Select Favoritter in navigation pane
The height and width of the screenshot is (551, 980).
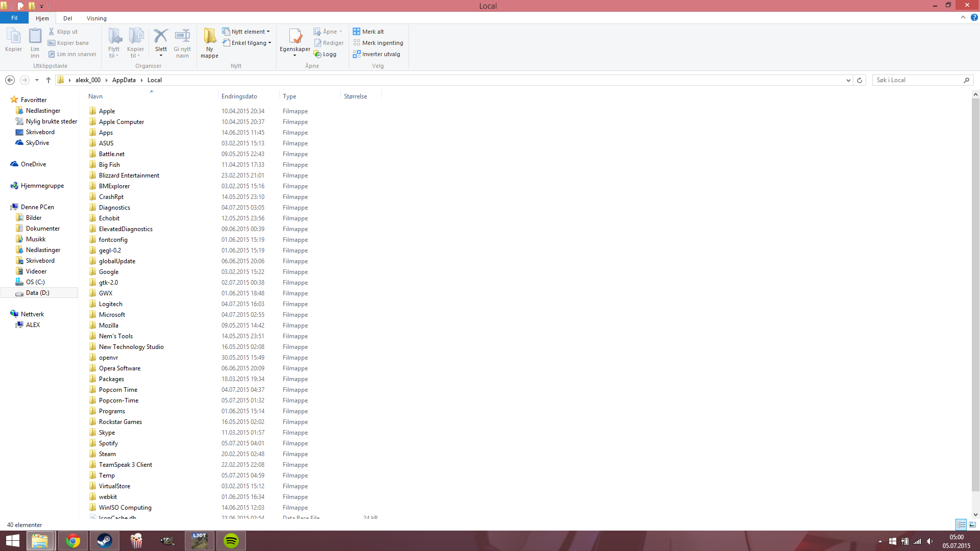coord(34,100)
